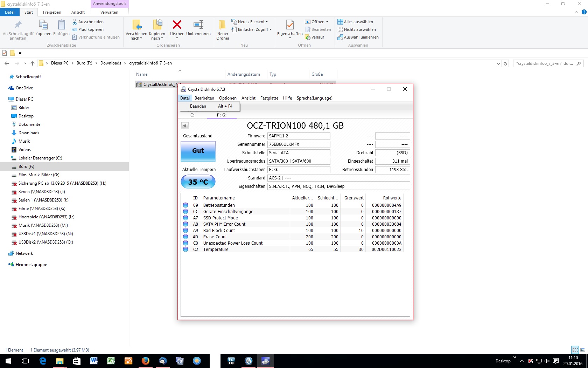Open the Hilfe menu in CrystalDiskInfo
The height and width of the screenshot is (368, 588).
[x=288, y=98]
